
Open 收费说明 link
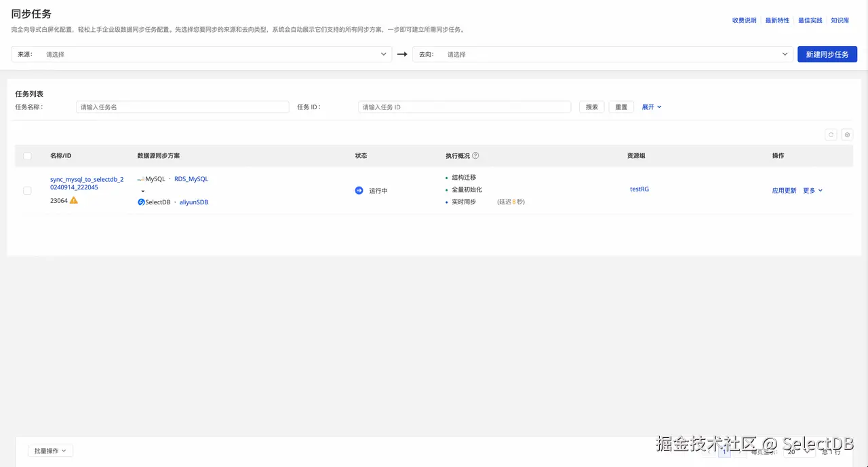click(x=744, y=20)
